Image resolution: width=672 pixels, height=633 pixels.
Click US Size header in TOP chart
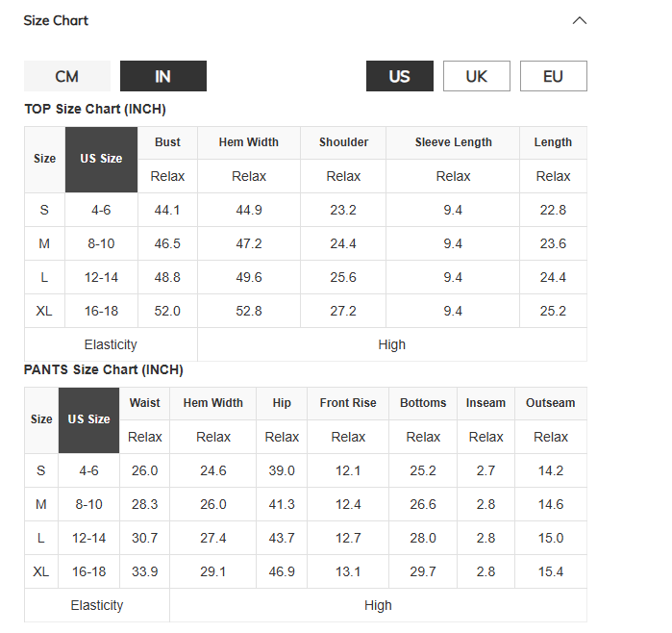101,159
